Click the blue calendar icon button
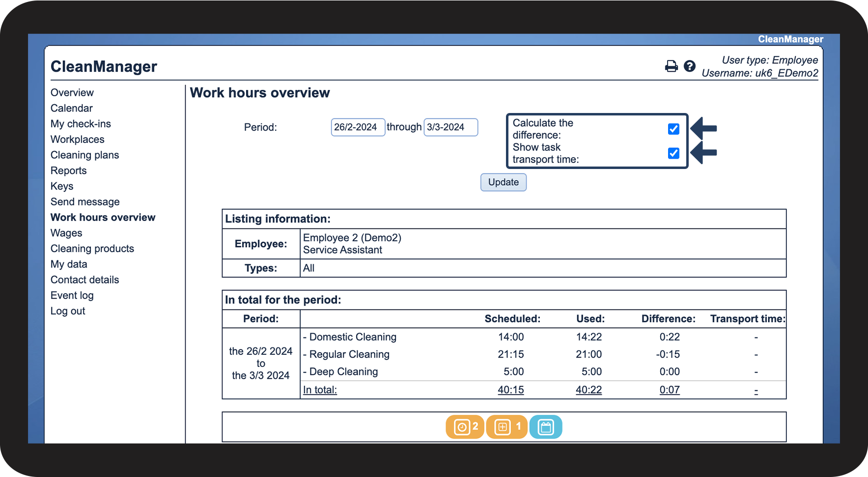This screenshot has width=868, height=477. coord(546,427)
